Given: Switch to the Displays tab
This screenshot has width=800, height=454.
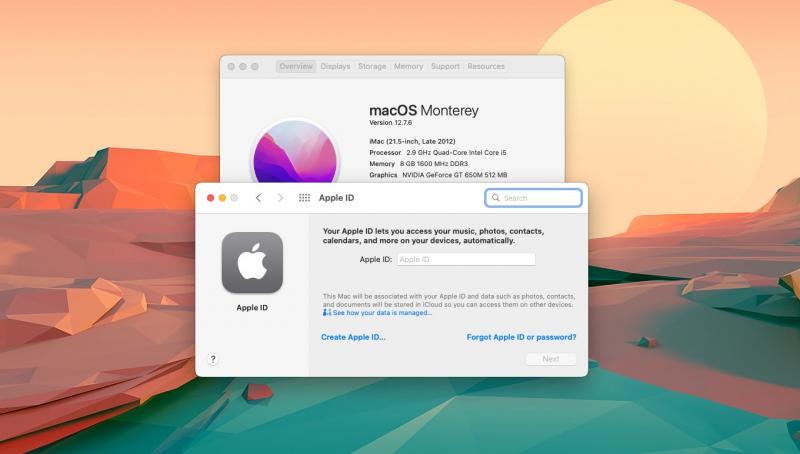Looking at the screenshot, I should [x=335, y=66].
